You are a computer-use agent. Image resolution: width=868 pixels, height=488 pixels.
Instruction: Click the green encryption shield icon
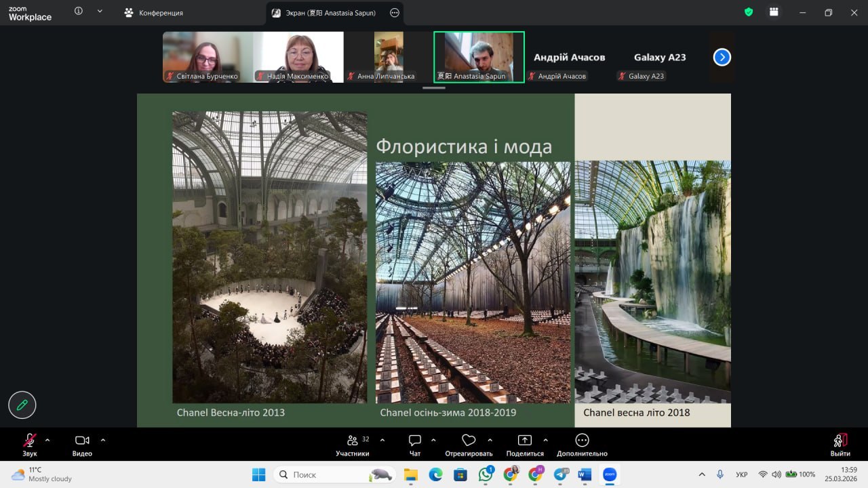(x=749, y=12)
